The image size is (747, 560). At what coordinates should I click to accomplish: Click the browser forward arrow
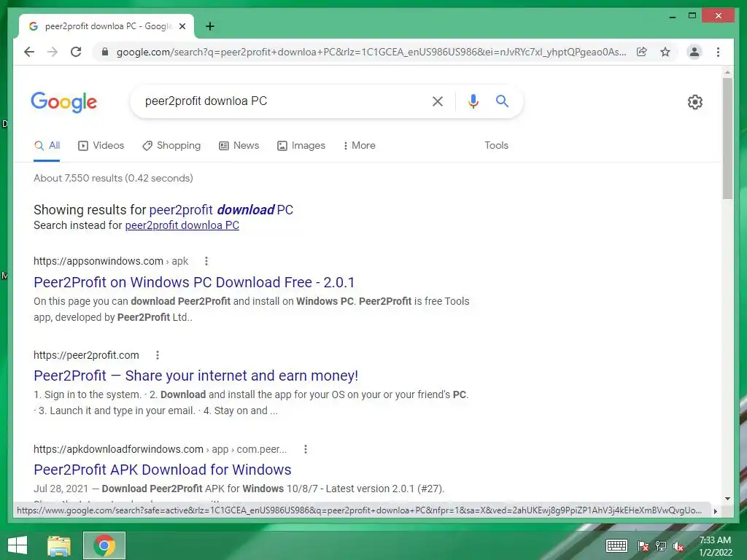tap(53, 52)
